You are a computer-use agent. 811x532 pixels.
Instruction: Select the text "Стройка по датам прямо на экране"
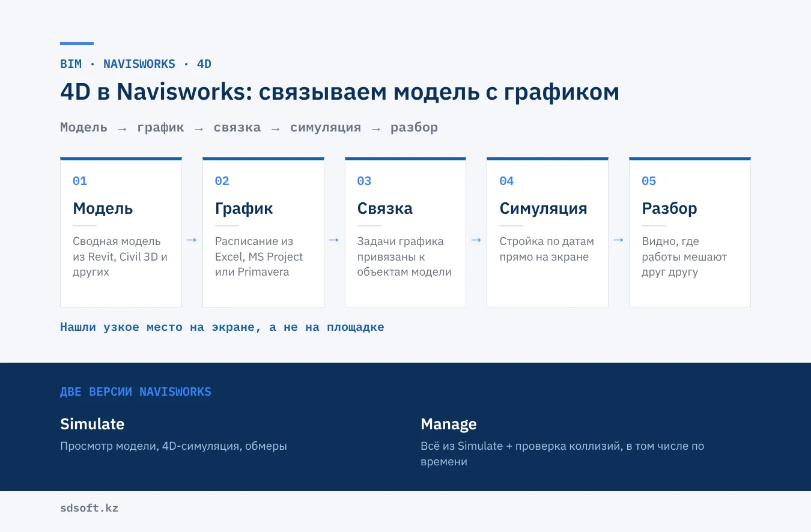pyautogui.click(x=547, y=249)
